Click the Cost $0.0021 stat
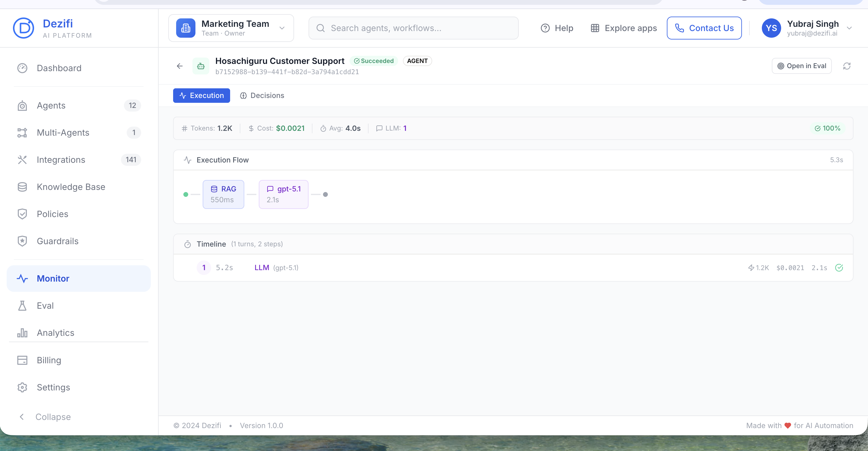The width and height of the screenshot is (868, 451). click(277, 128)
